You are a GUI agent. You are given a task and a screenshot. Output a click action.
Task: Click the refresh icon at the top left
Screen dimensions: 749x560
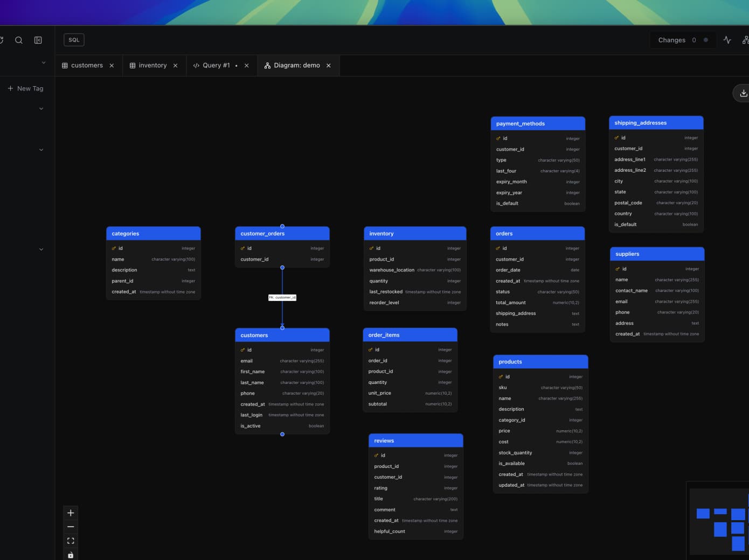2,40
